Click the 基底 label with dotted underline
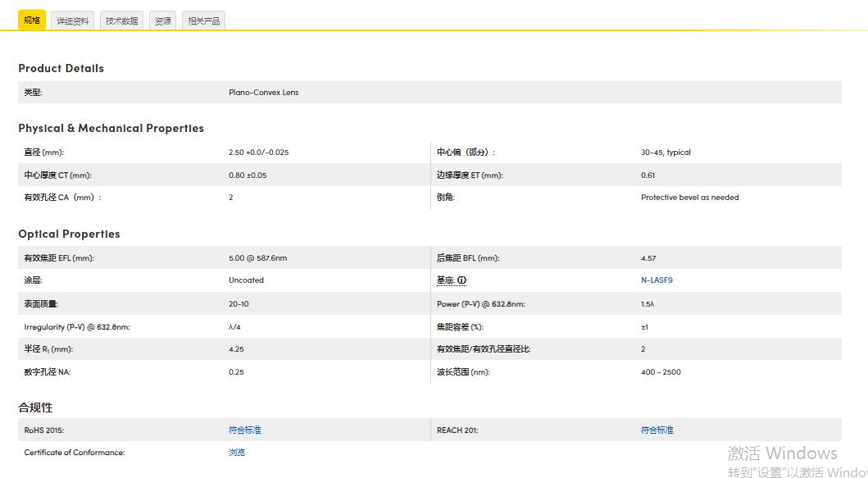The height and width of the screenshot is (478, 868). pos(445,280)
